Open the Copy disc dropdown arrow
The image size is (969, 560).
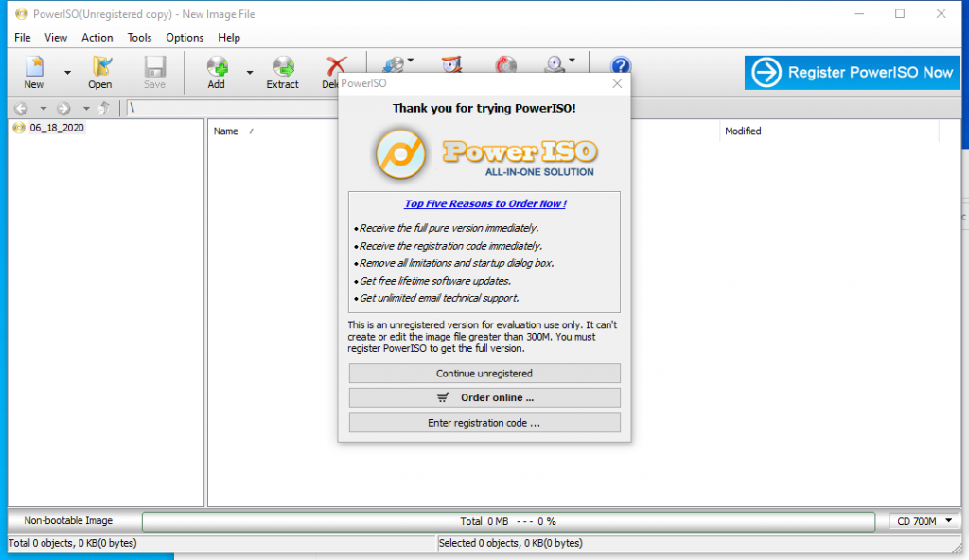[x=411, y=61]
